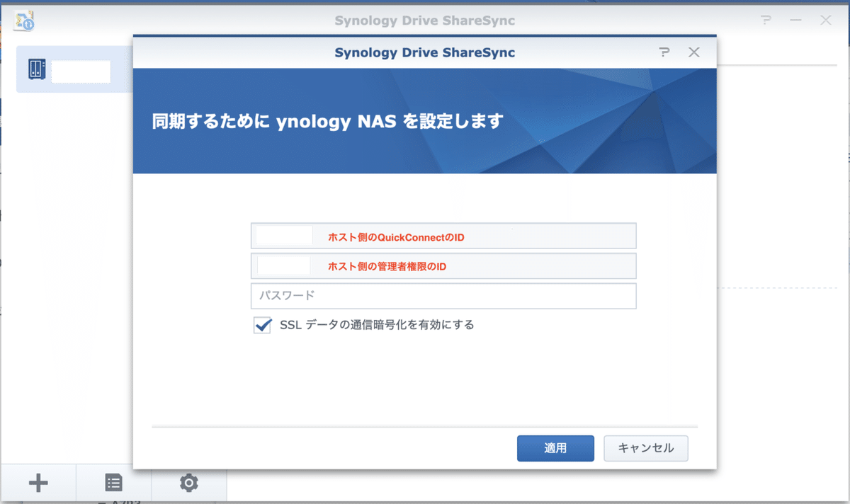Click the SSL データの通信暗号化を有効にする label
This screenshot has height=504, width=850.
pos(377,326)
